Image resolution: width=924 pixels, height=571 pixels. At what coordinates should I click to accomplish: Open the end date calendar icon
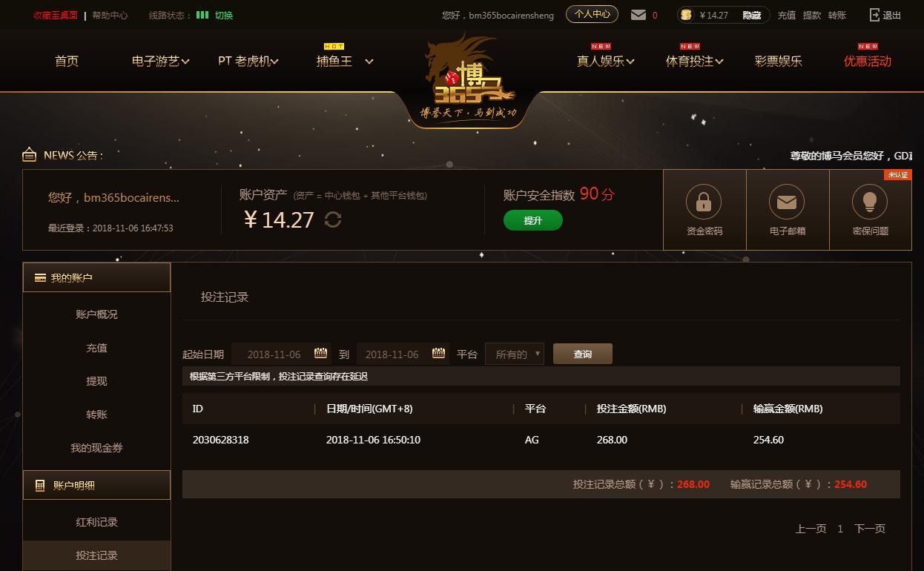tap(438, 354)
